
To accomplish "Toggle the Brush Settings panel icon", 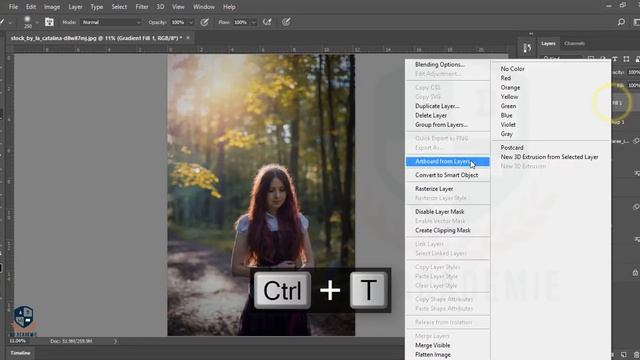I will tap(49, 22).
